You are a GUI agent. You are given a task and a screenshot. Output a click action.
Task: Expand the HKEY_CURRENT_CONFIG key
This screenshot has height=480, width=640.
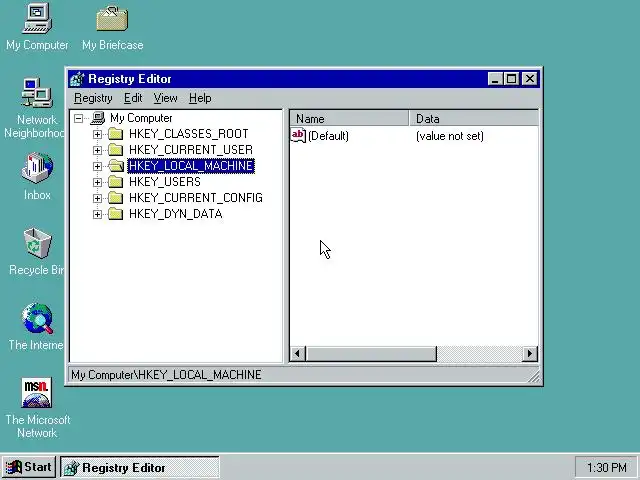pyautogui.click(x=97, y=198)
